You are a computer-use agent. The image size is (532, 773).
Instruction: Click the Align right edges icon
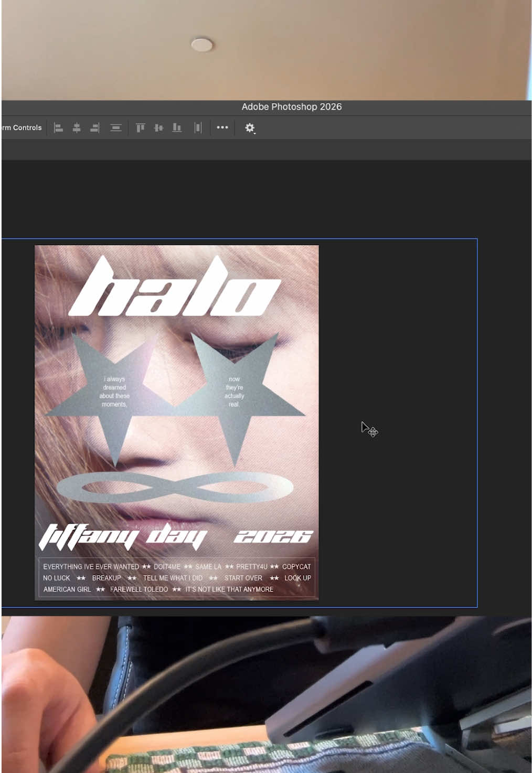[94, 128]
